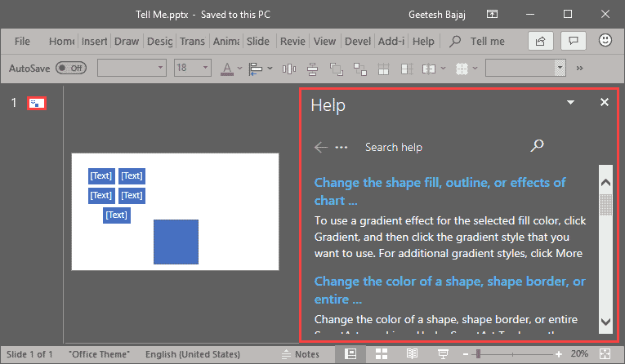Switch to the Design tab
This screenshot has width=625, height=364.
point(159,41)
